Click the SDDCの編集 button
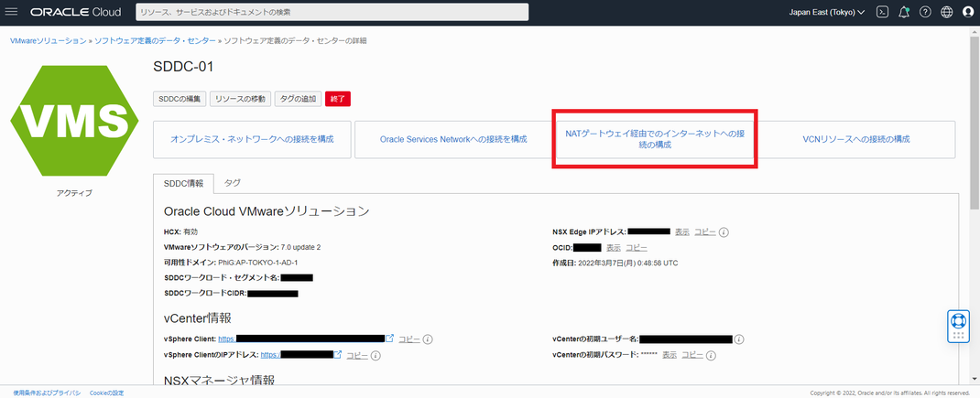The height and width of the screenshot is (398, 980). pyautogui.click(x=180, y=99)
